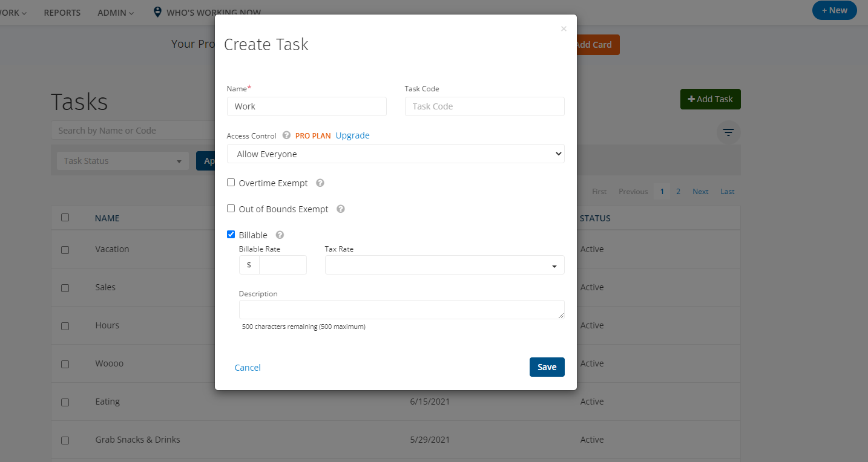Image resolution: width=868 pixels, height=462 pixels.
Task: Click the Upgrade link
Action: (x=353, y=135)
